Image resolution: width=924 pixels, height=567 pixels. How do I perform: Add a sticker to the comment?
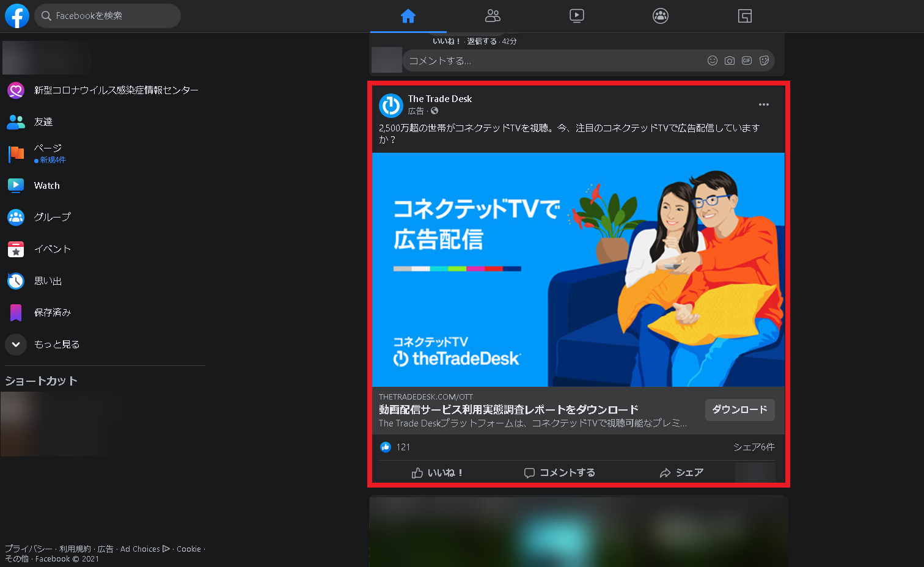tap(764, 60)
